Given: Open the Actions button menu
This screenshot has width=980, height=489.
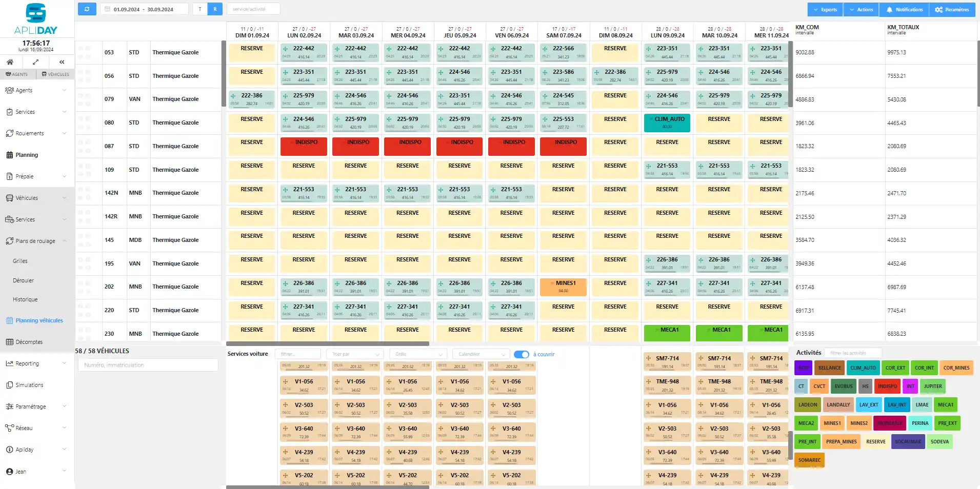Looking at the screenshot, I should (x=861, y=10).
